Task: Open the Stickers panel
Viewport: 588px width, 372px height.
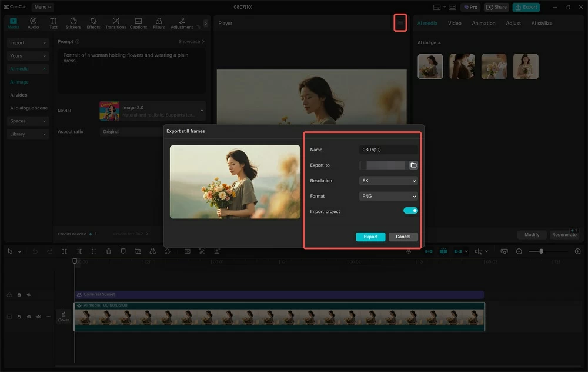Action: pyautogui.click(x=73, y=23)
